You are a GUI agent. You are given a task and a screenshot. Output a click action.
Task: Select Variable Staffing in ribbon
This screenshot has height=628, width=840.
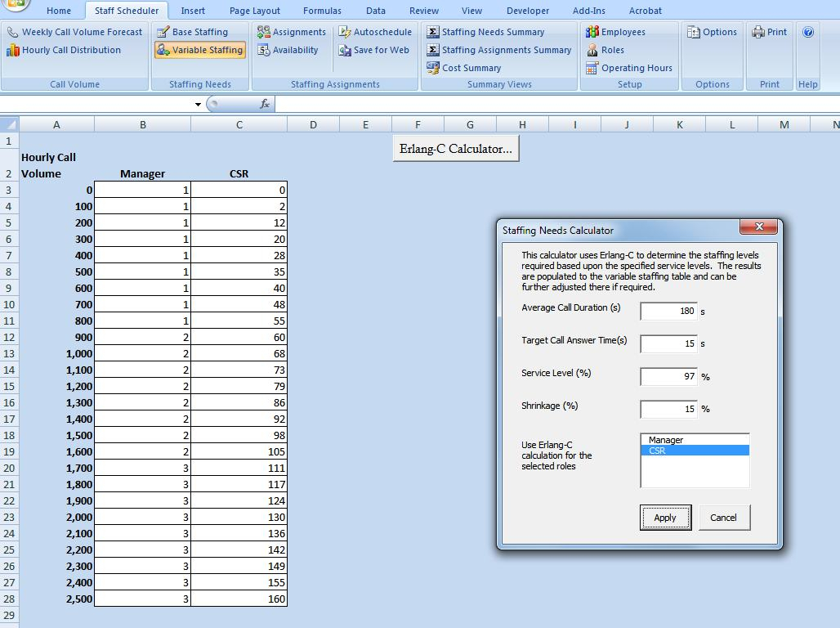pos(199,50)
